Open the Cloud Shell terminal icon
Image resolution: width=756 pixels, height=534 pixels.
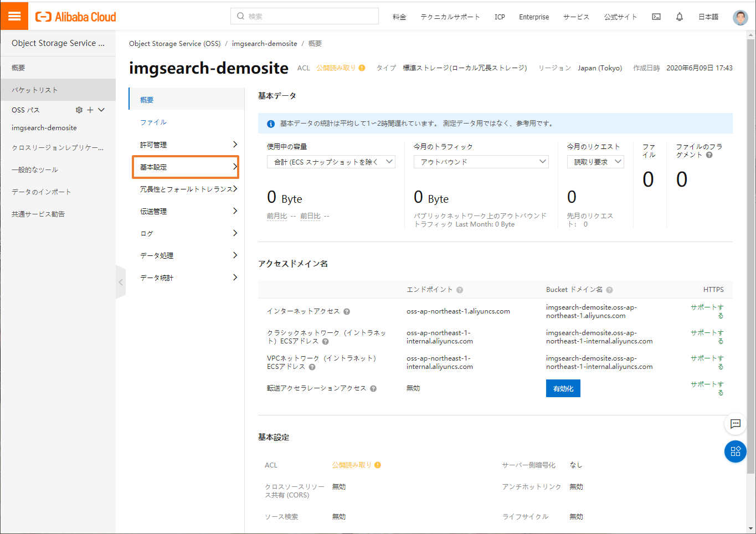[x=656, y=17]
